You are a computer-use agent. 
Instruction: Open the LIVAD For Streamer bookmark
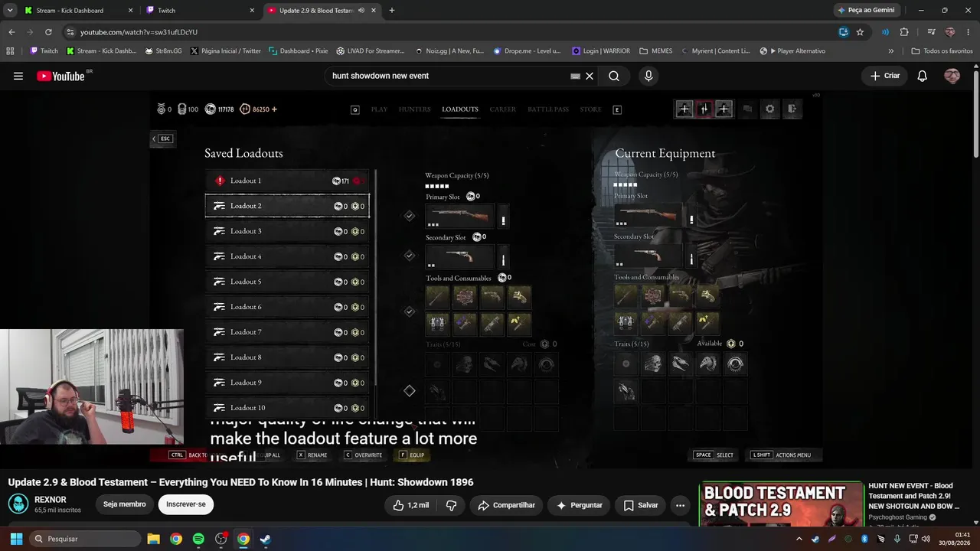click(x=370, y=51)
